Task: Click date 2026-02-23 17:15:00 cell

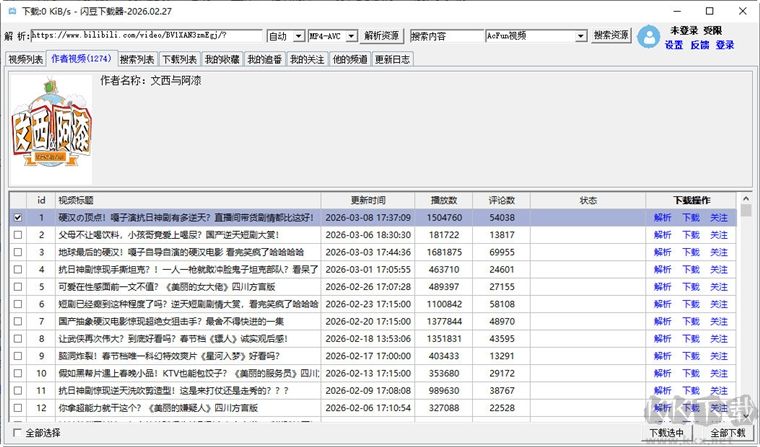Action: point(368,304)
